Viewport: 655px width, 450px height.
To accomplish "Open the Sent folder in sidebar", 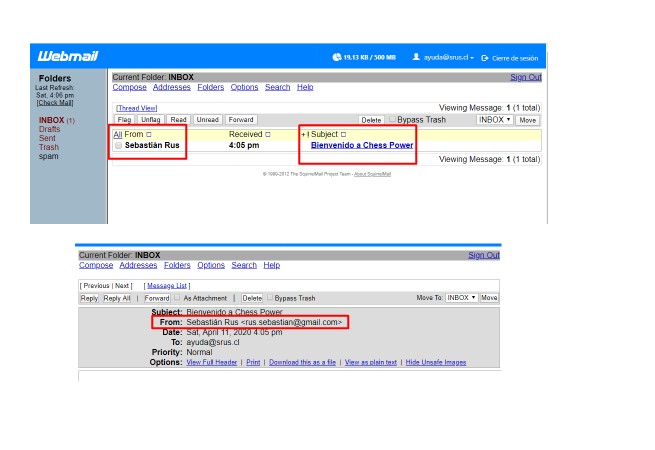I will tap(48, 139).
